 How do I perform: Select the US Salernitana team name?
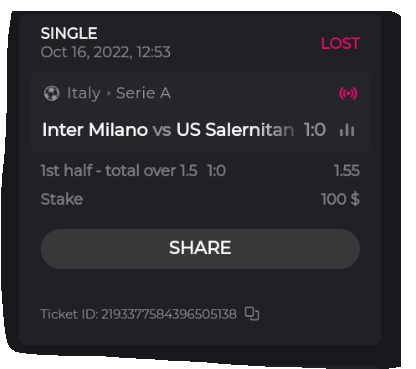coord(235,130)
